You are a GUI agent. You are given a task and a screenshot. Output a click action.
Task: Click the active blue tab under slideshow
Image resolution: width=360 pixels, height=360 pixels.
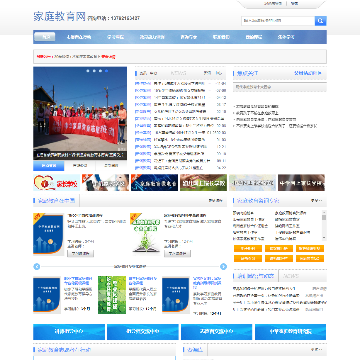pos(49,165)
